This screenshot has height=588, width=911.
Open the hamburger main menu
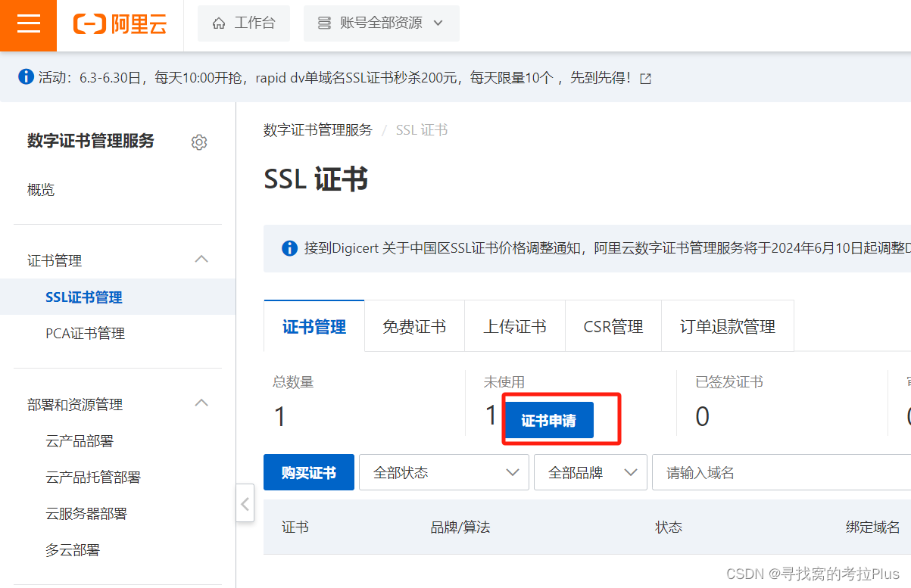tap(28, 25)
